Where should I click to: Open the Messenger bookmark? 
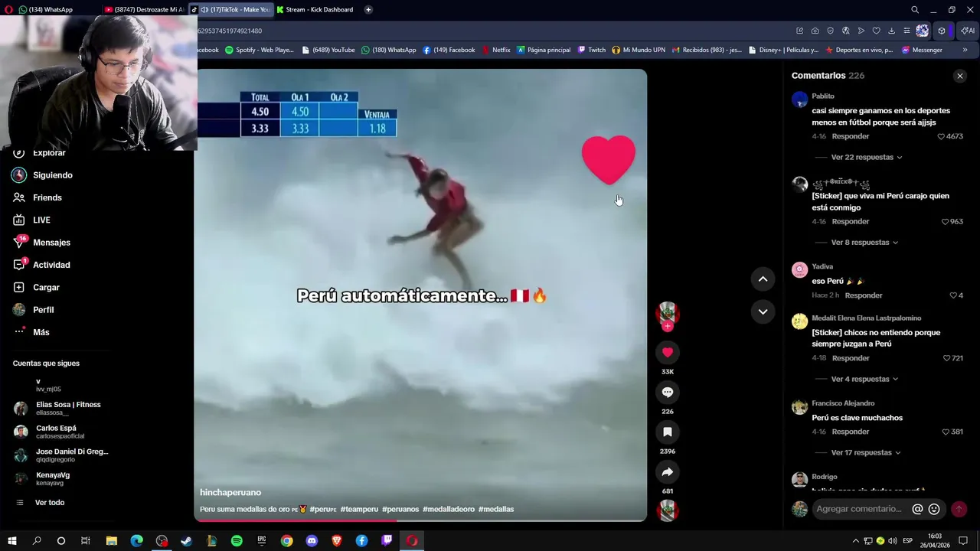(922, 50)
